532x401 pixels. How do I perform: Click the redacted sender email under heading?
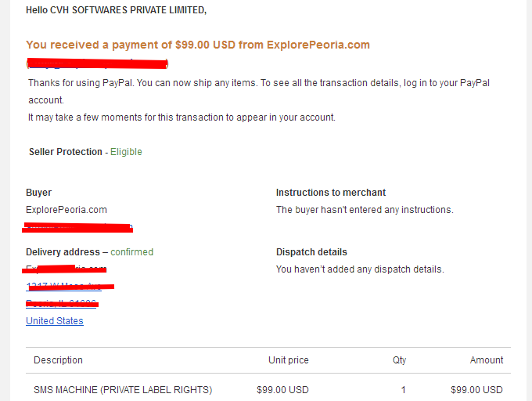point(97,63)
